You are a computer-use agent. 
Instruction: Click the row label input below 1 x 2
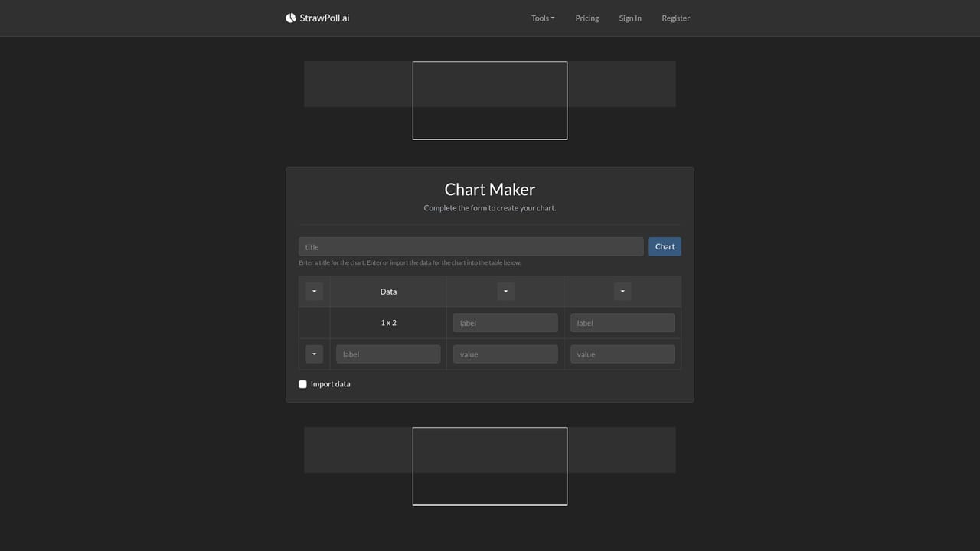[x=388, y=354]
